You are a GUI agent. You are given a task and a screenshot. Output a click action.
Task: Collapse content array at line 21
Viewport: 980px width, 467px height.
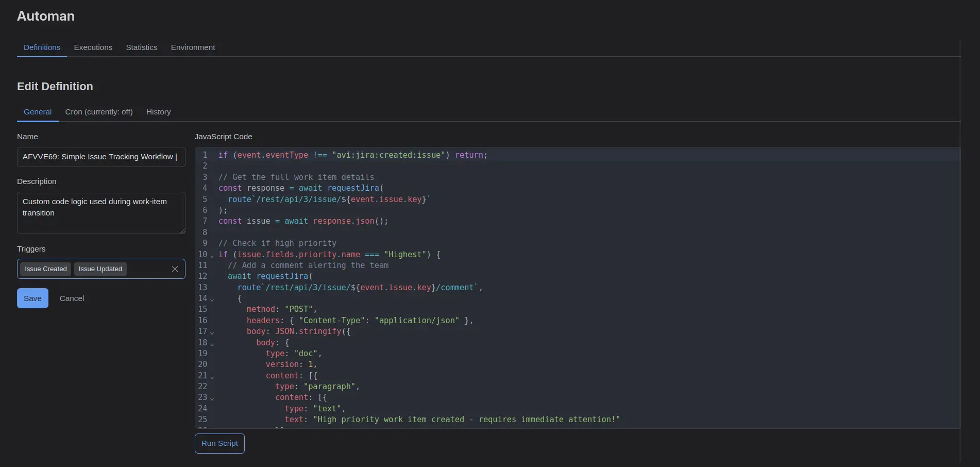tap(212, 377)
